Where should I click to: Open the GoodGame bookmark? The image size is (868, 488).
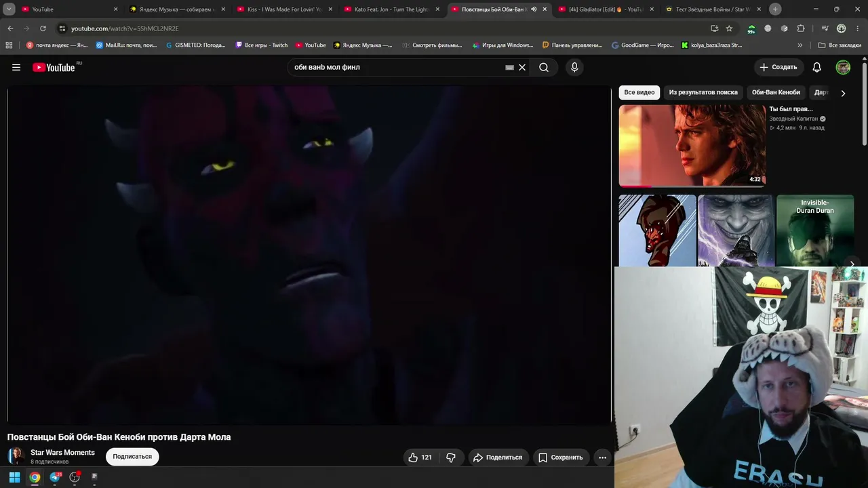coord(643,45)
